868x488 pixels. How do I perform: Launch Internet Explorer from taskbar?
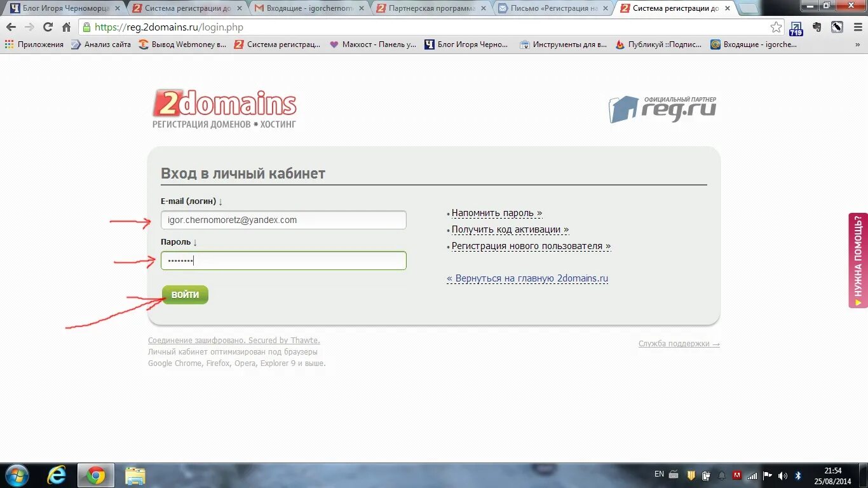coord(57,475)
